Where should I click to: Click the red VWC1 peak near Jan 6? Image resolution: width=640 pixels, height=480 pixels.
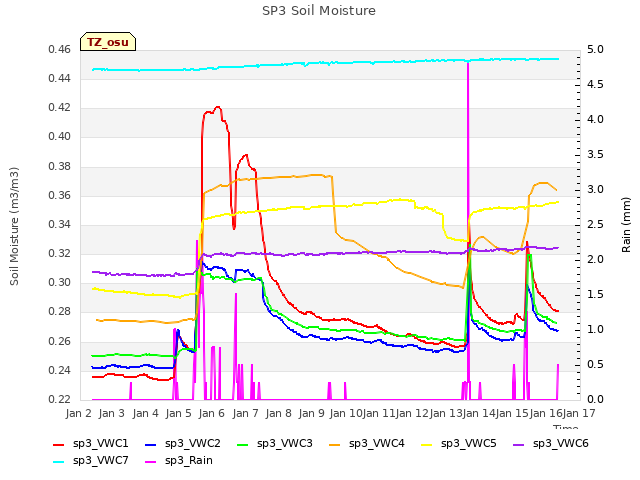point(217,108)
